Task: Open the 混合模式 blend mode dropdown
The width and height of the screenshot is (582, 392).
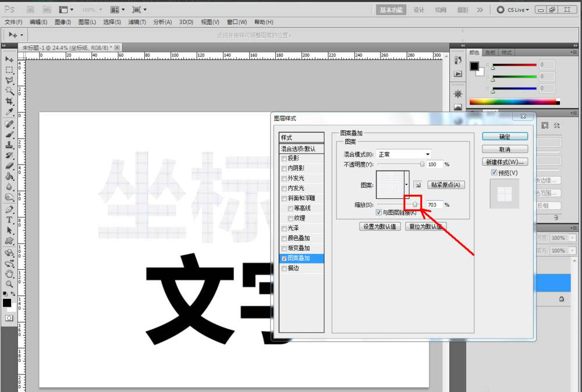Action: point(427,154)
